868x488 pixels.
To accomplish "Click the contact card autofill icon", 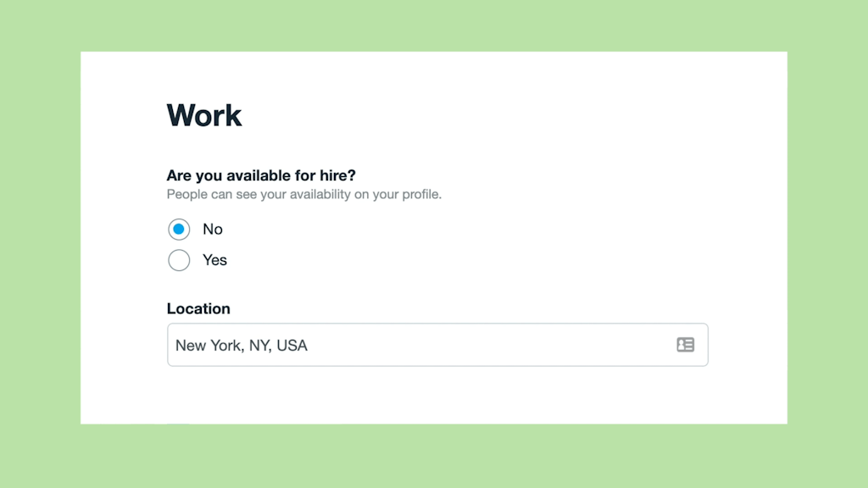I will pos(685,345).
